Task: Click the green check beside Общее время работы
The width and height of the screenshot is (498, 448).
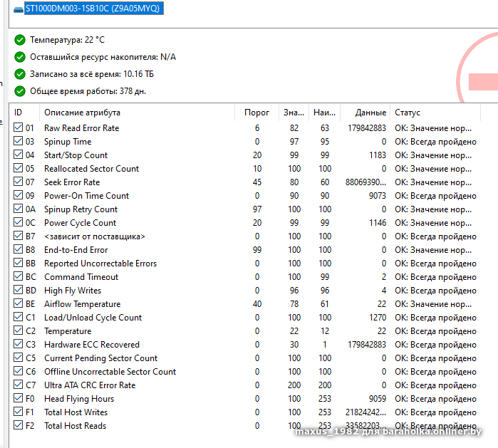Action: coord(20,91)
